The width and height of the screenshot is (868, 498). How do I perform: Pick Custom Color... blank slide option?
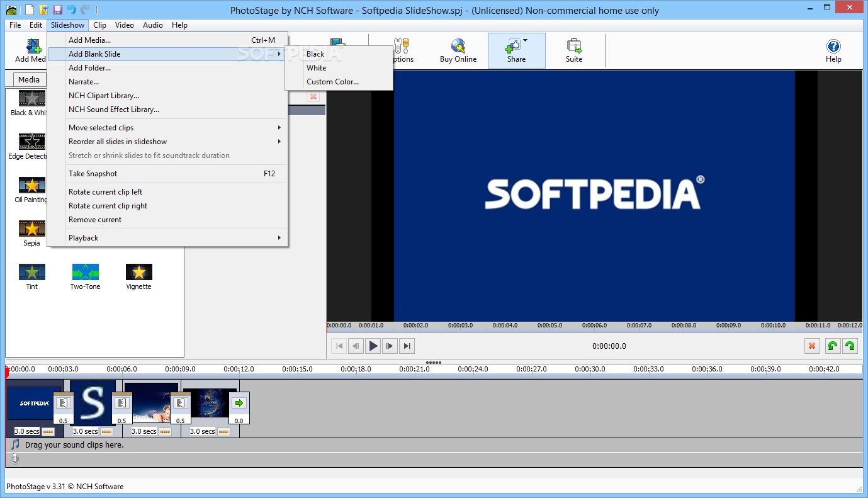[339, 82]
